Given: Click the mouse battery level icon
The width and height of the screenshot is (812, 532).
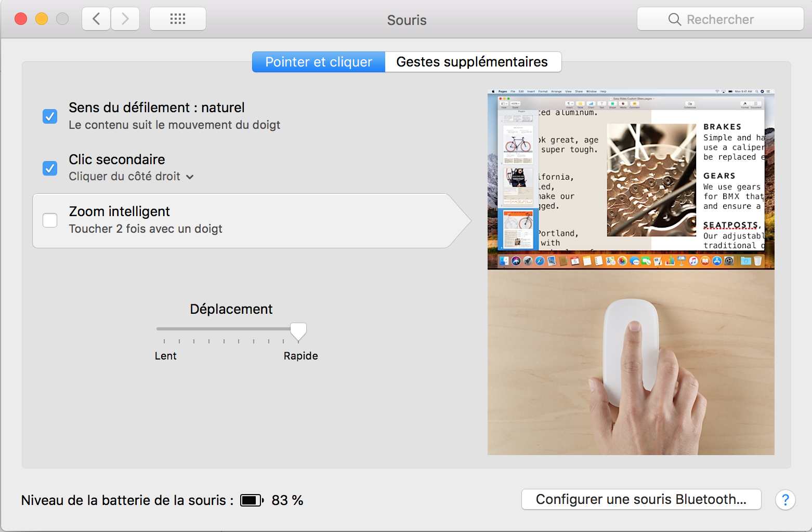Looking at the screenshot, I should (x=252, y=500).
